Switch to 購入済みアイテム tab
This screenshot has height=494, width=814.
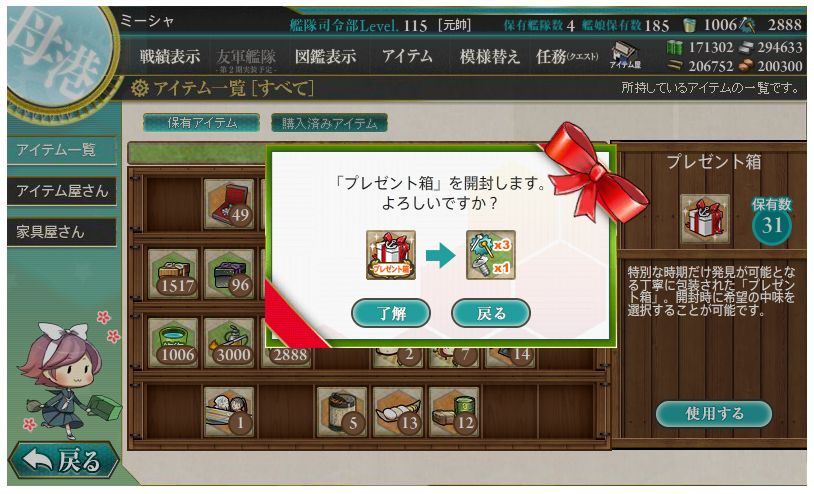(329, 123)
